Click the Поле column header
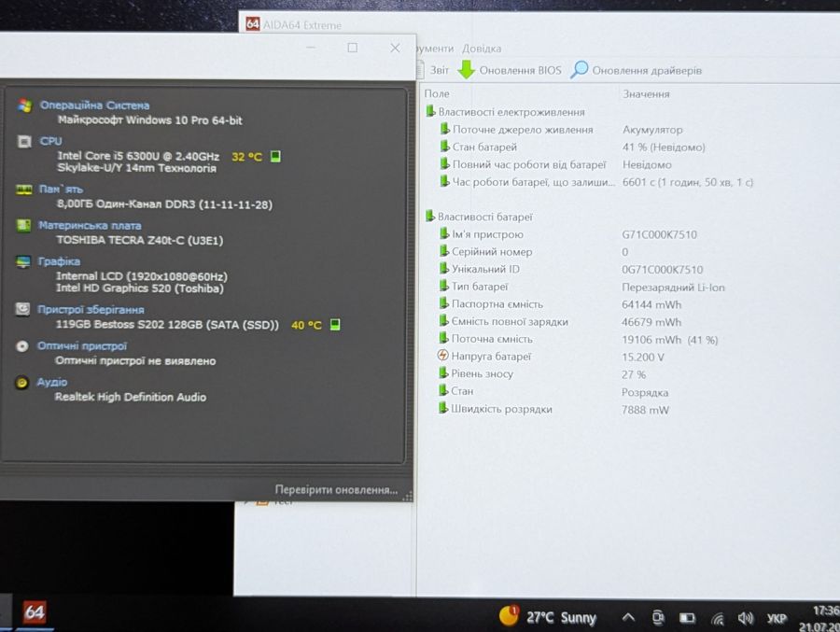The width and height of the screenshot is (840, 632). (437, 93)
